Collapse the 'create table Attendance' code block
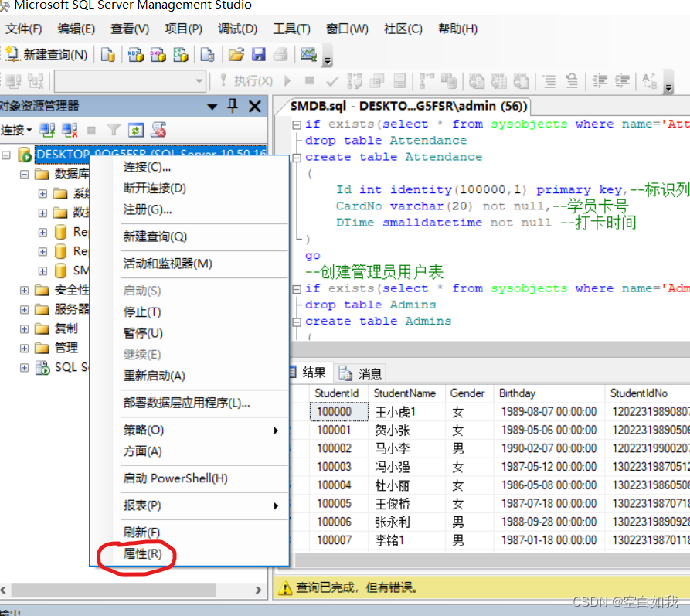The image size is (690, 616). (297, 158)
